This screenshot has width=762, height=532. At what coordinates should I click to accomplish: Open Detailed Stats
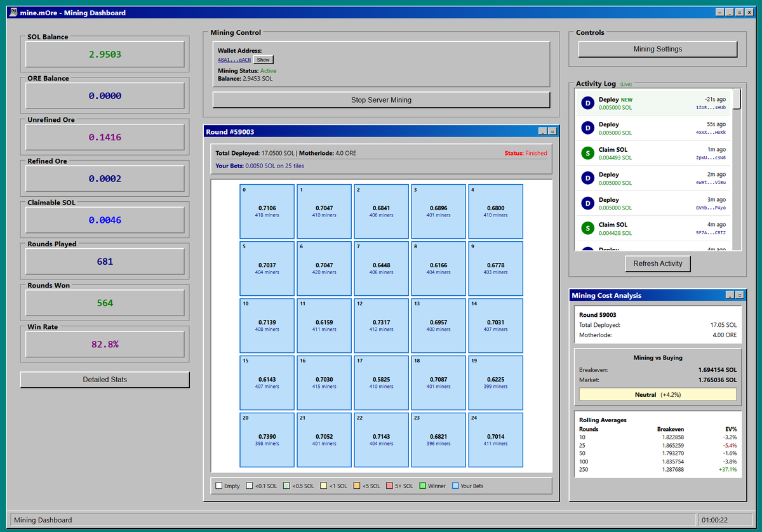click(105, 380)
